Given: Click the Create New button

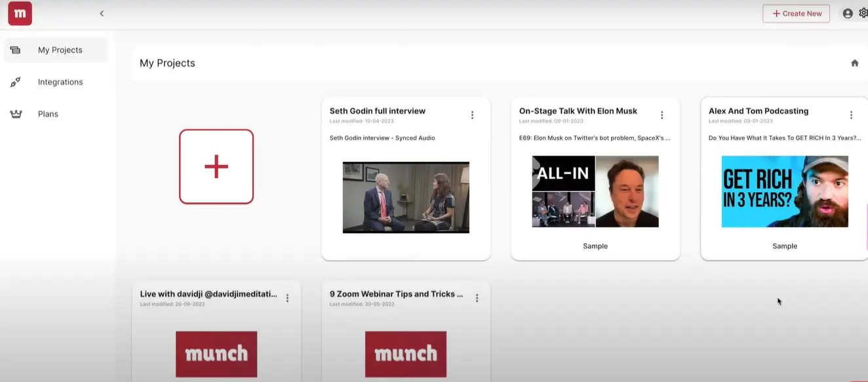Looking at the screenshot, I should 796,13.
